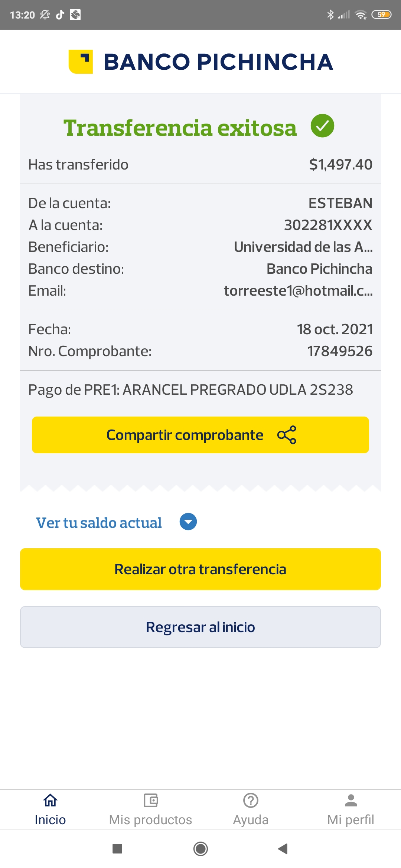This screenshot has height=868, width=401.
Task: Expand balance with blue dropdown arrow
Action: (x=188, y=522)
